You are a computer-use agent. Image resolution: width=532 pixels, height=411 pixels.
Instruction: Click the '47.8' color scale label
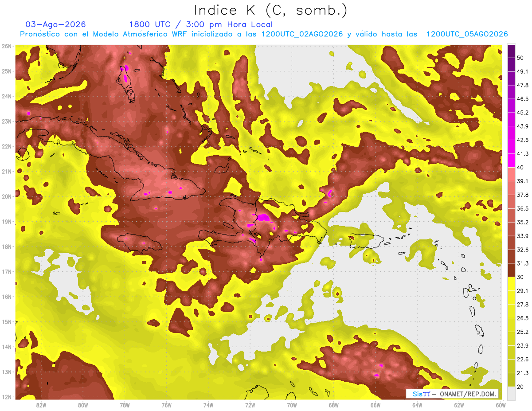tap(523, 86)
